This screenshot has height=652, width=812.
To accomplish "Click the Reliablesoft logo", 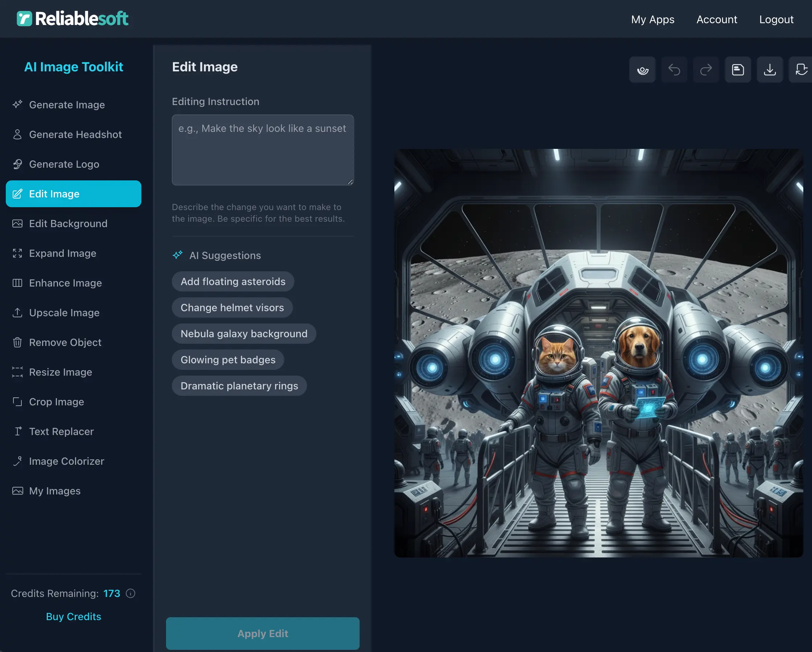I will (72, 18).
